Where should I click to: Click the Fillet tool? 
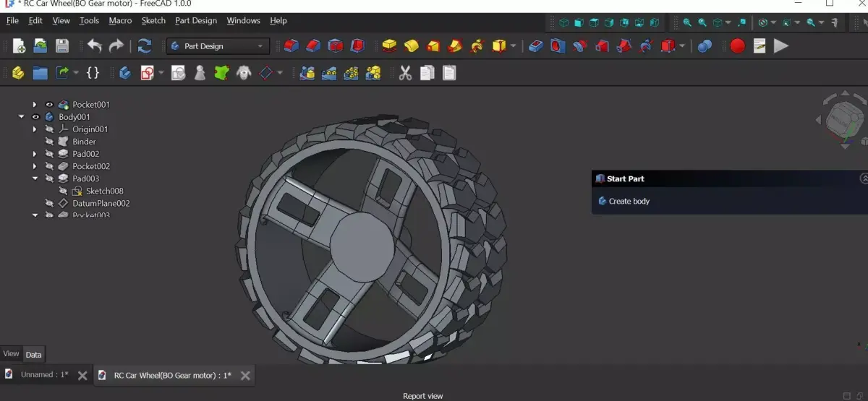pyautogui.click(x=291, y=46)
